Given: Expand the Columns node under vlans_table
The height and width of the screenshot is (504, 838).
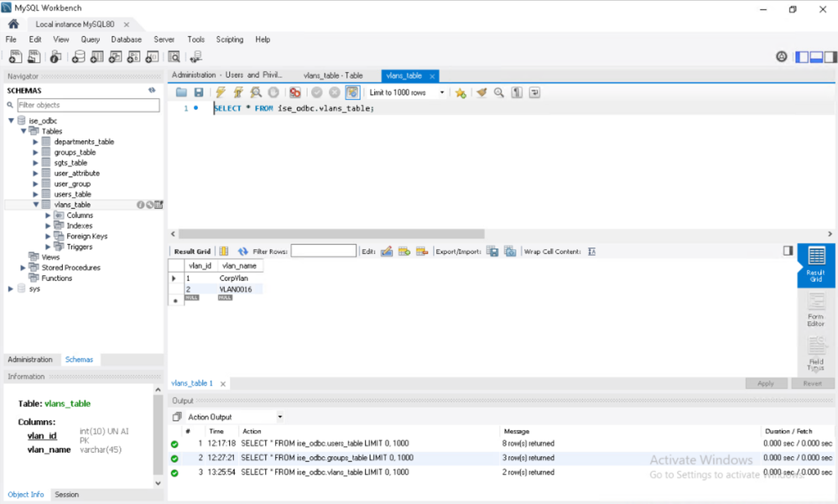Looking at the screenshot, I should tap(48, 216).
